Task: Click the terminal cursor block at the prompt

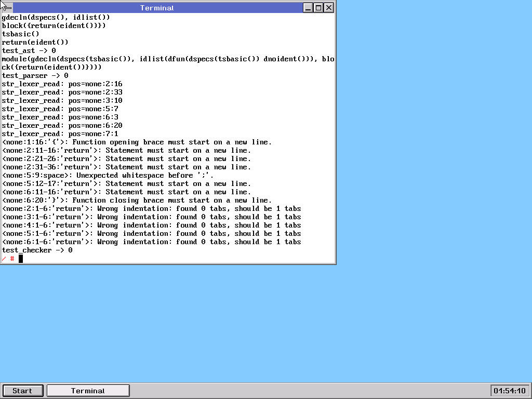Action: 21,258
